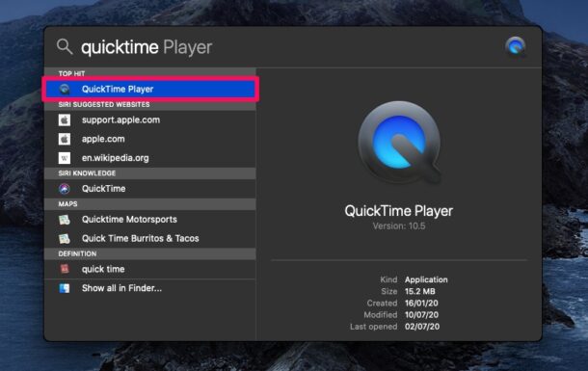Open the en.wikipedia.org suggested website
The width and height of the screenshot is (588, 371).
pyautogui.click(x=150, y=158)
